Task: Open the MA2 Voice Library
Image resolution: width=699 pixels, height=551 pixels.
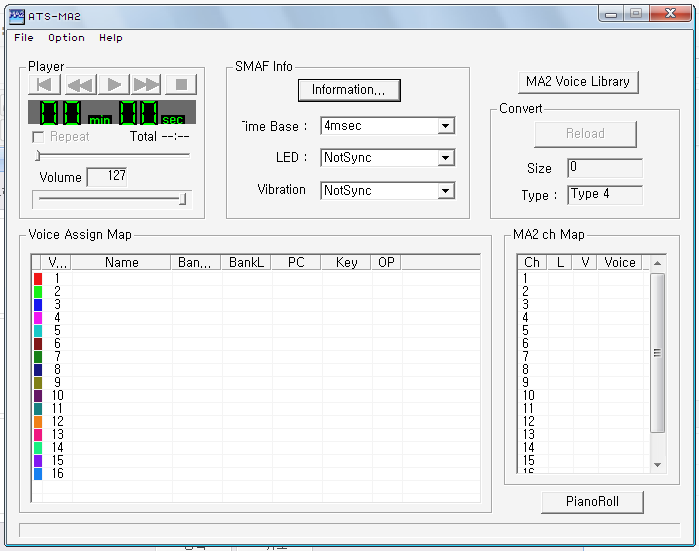Action: click(578, 82)
